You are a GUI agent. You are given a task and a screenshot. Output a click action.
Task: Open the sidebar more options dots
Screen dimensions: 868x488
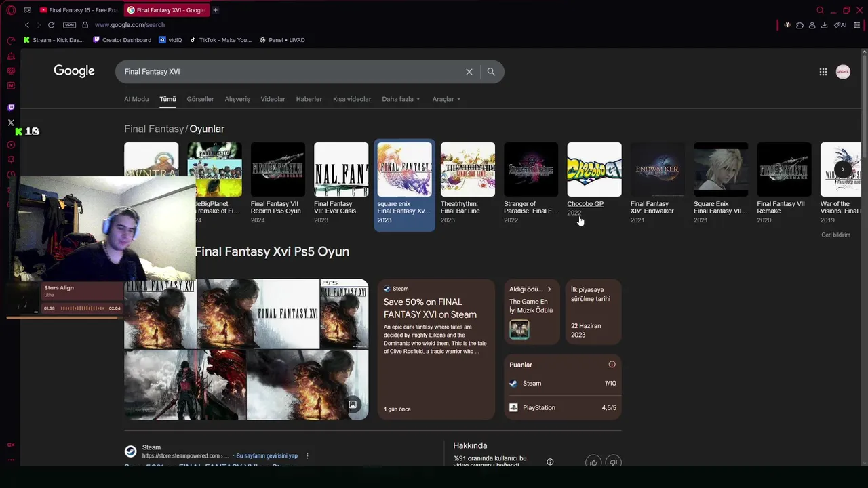[x=11, y=460]
